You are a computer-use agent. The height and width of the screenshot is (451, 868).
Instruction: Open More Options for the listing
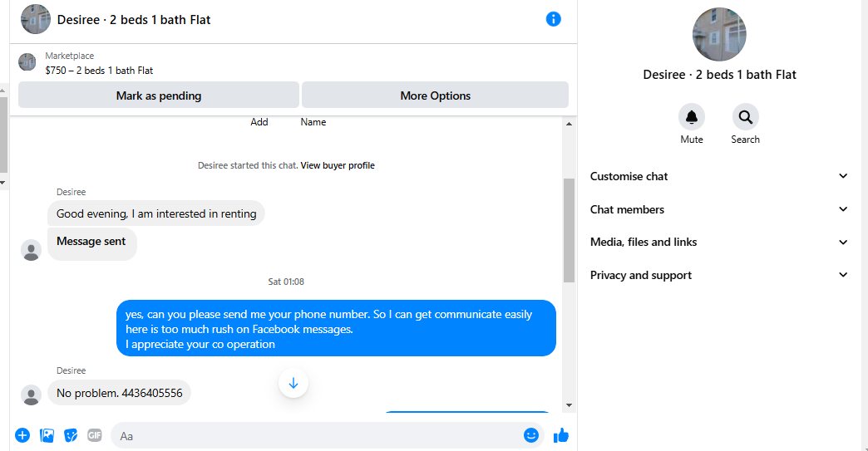tap(435, 95)
